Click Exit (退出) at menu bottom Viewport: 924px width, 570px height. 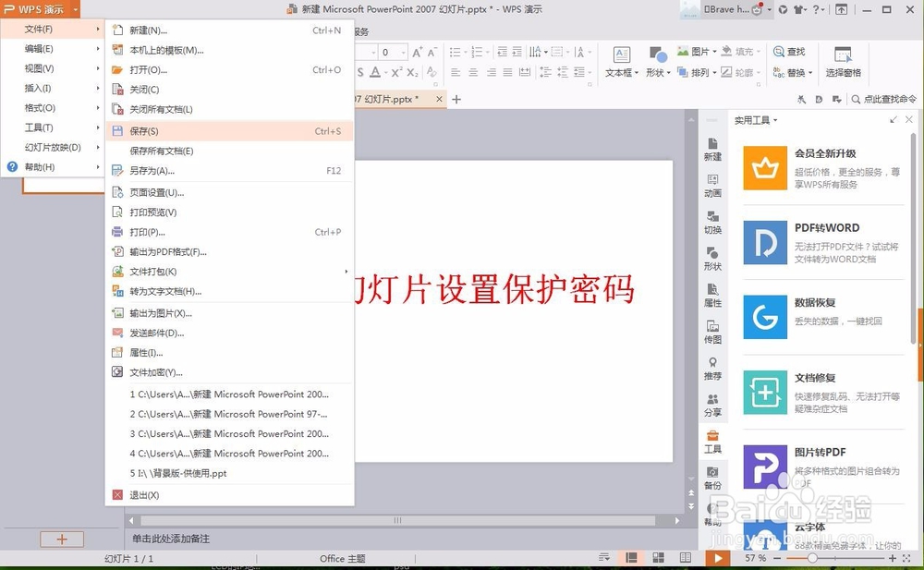click(230, 494)
